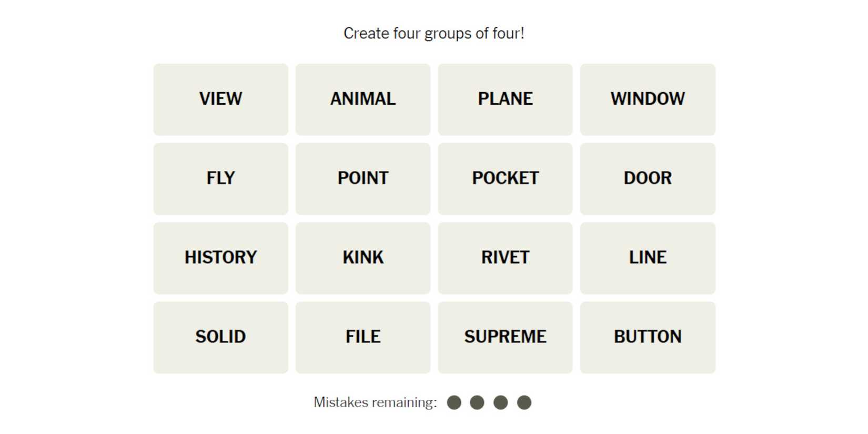Click the first mistakes remaining dot
This screenshot has height=434, width=868.
click(x=454, y=402)
